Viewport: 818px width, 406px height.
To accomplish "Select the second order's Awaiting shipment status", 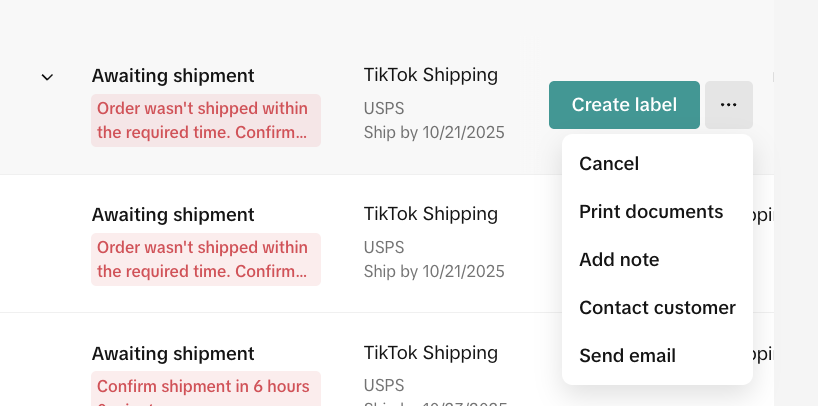I will tap(173, 214).
